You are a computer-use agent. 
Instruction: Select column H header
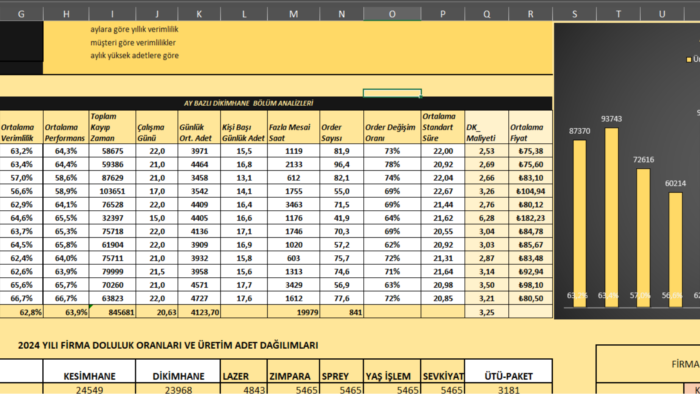click(66, 14)
